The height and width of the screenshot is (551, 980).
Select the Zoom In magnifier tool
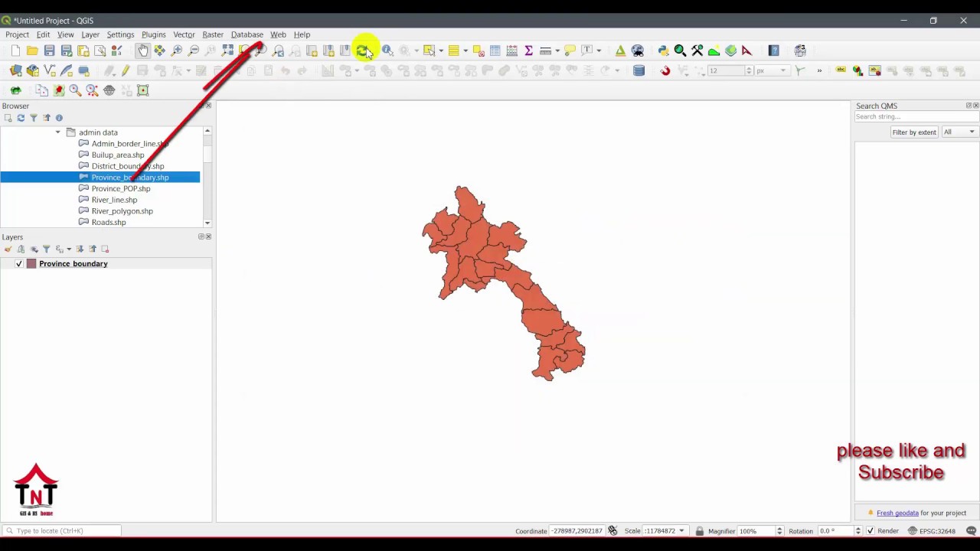click(x=177, y=51)
